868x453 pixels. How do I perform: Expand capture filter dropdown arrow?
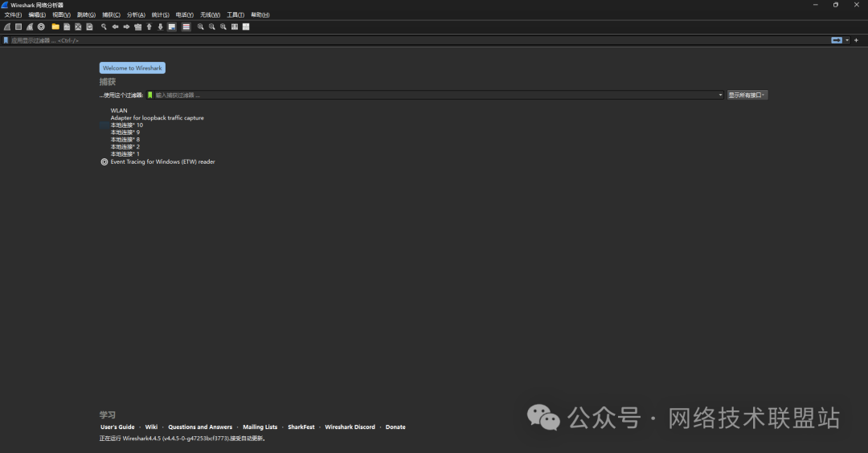click(720, 95)
